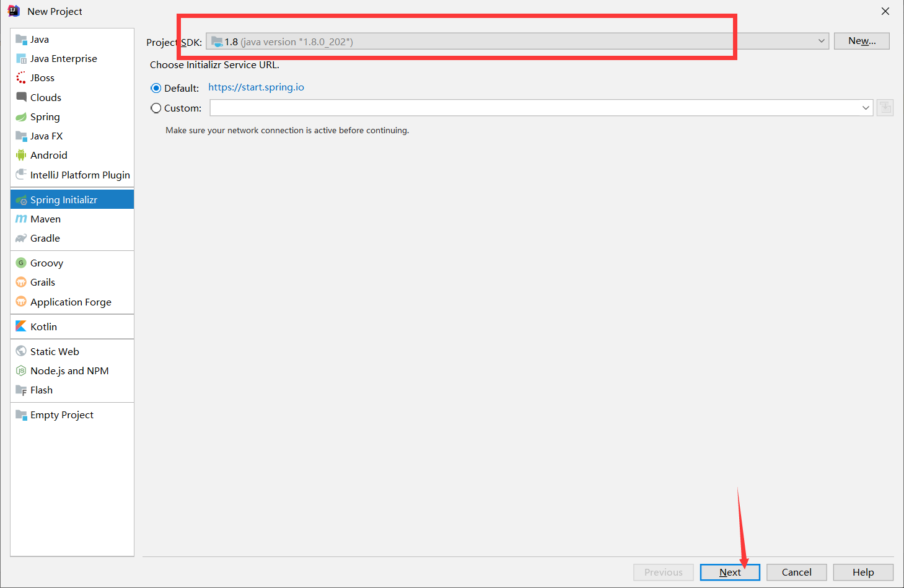Click the Empty Project folder icon

click(x=21, y=415)
